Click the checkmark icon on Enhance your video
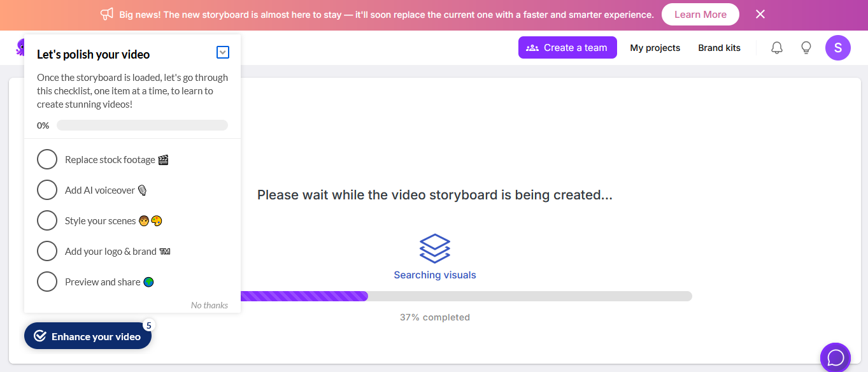The height and width of the screenshot is (372, 868). (40, 336)
